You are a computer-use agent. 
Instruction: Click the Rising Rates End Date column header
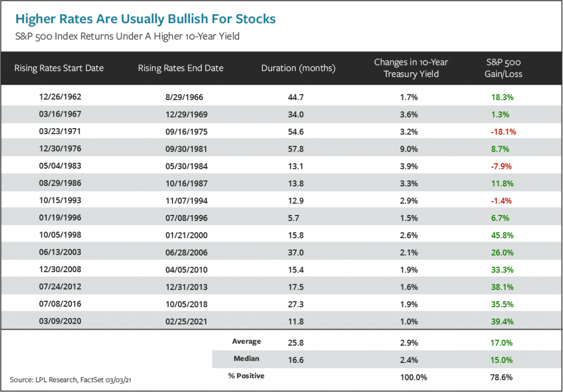(180, 68)
